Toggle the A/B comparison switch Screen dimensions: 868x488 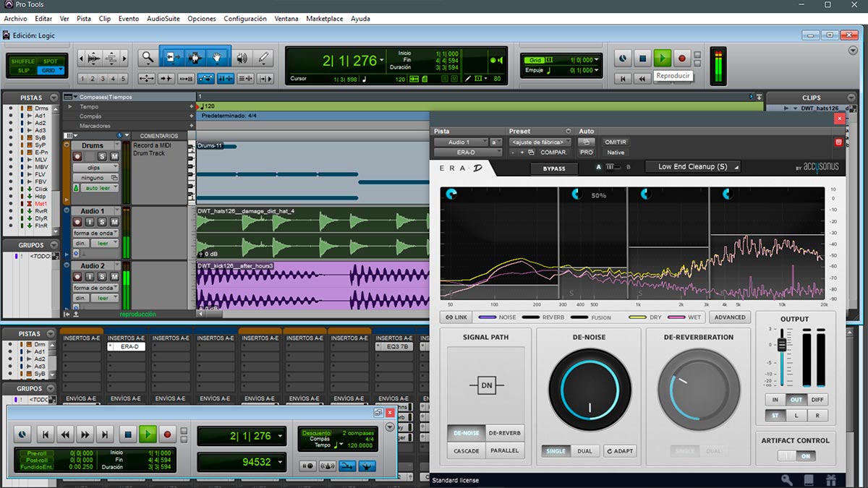[613, 167]
